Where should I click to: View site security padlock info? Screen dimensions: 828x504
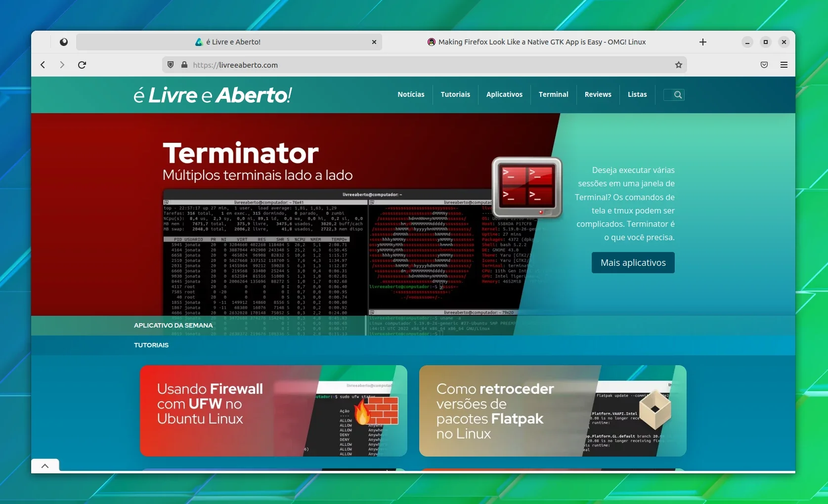184,65
